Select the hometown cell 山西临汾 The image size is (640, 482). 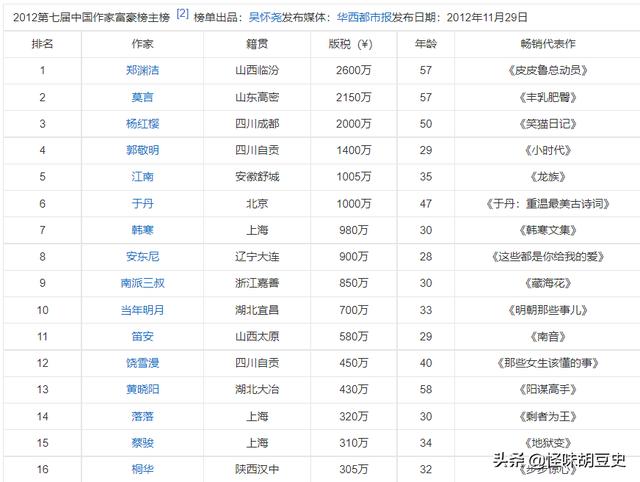point(257,70)
